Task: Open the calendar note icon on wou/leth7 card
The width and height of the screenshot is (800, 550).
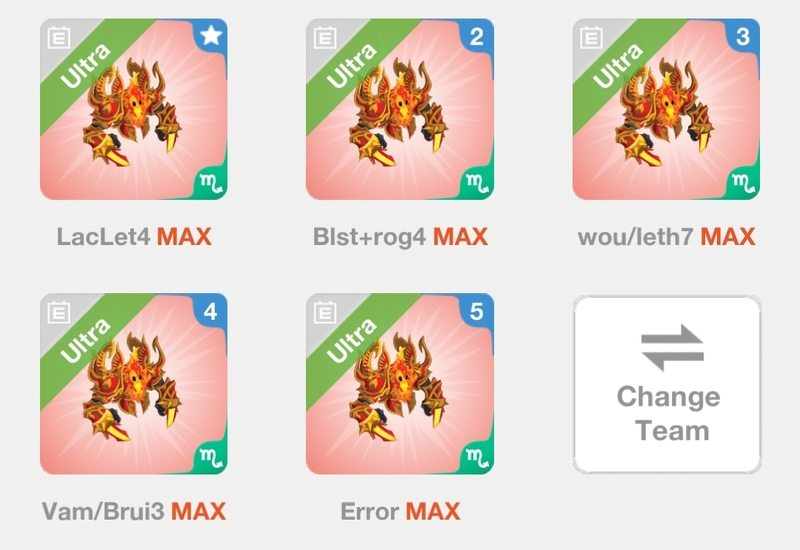Action: [x=591, y=38]
